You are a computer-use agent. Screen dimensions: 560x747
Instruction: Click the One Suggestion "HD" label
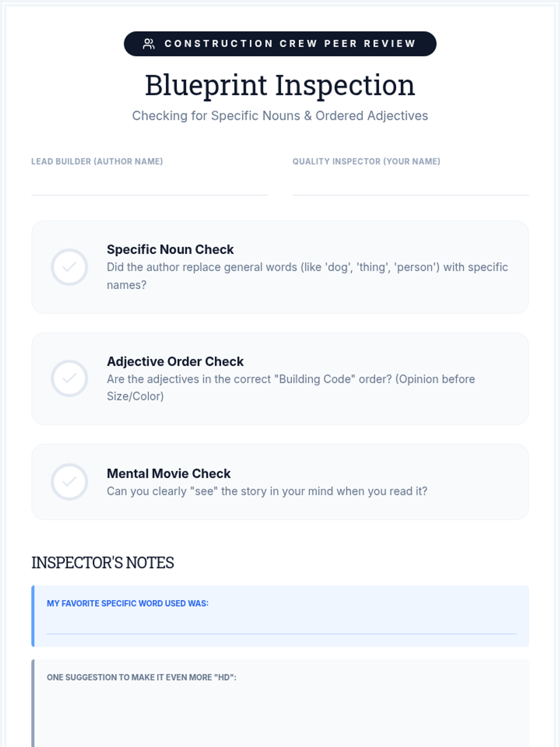click(141, 677)
